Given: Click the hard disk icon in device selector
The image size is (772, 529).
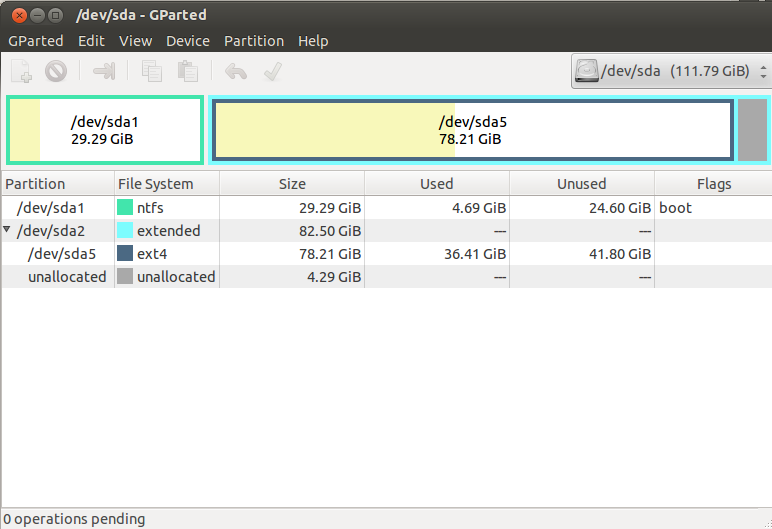Looking at the screenshot, I should point(587,72).
